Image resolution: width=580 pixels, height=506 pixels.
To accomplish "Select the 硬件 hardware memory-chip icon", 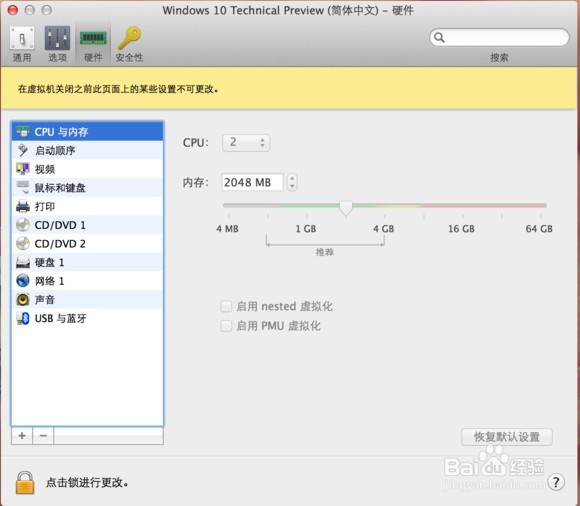I will (93, 38).
